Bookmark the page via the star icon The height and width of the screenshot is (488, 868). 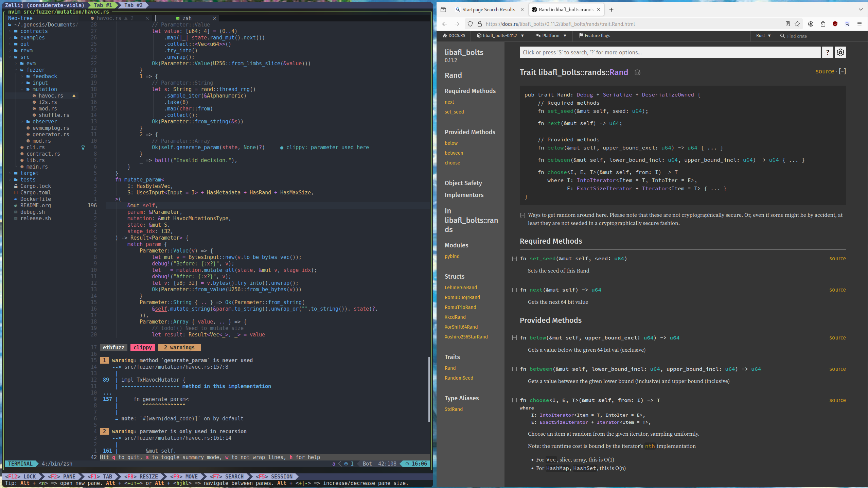[797, 24]
